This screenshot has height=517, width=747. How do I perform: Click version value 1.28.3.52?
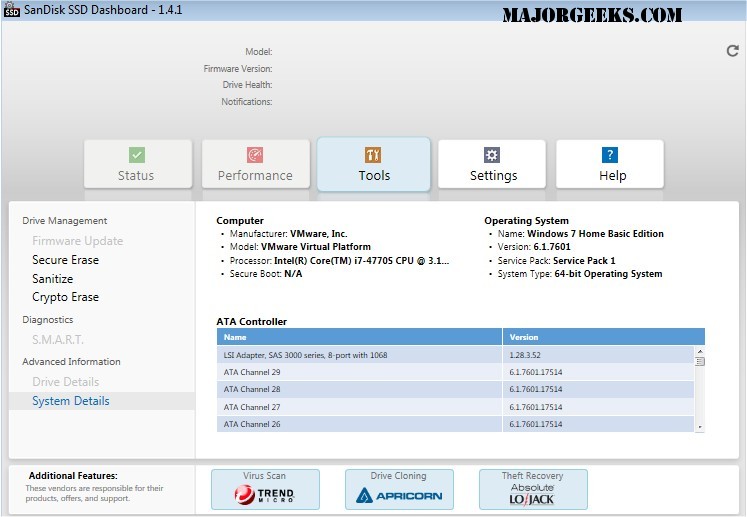pyautogui.click(x=525, y=355)
